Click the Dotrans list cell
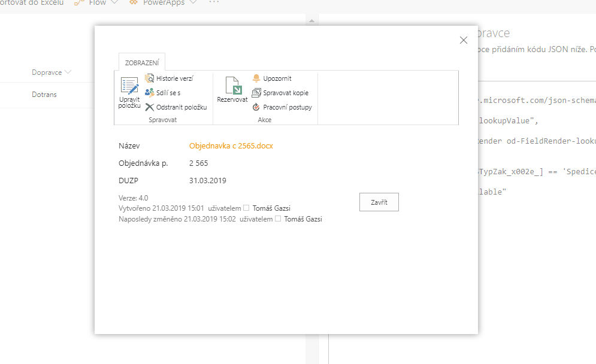The height and width of the screenshot is (364, 596). coord(44,95)
